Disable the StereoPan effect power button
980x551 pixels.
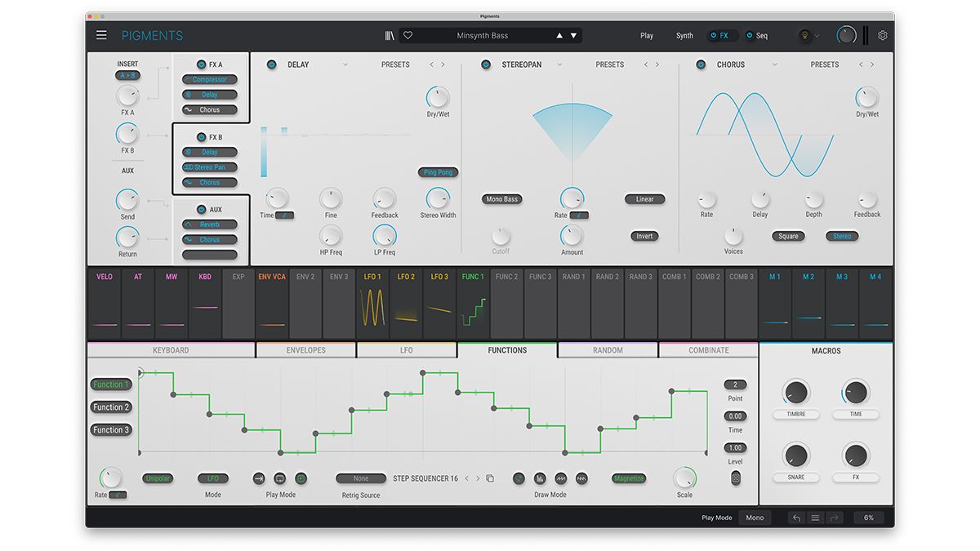click(x=486, y=64)
